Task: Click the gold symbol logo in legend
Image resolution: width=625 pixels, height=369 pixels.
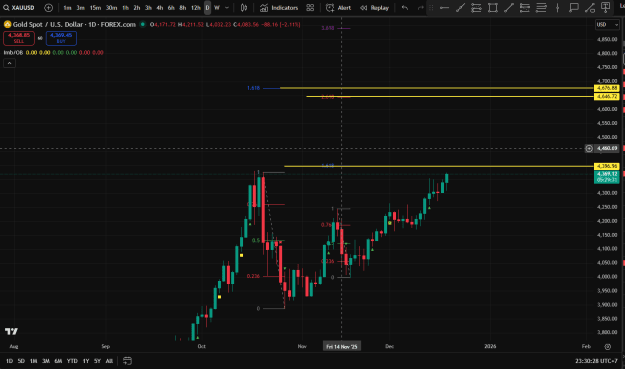Action: (7, 24)
